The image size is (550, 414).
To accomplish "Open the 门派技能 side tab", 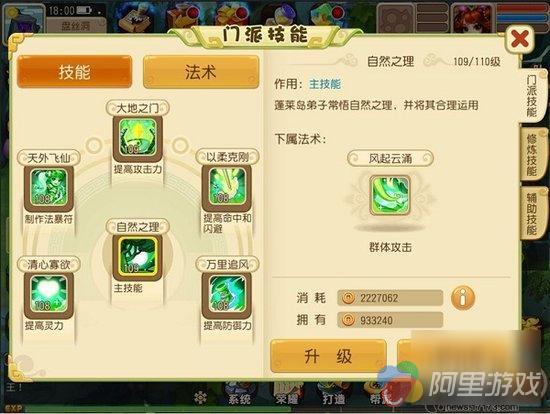I will [x=532, y=95].
